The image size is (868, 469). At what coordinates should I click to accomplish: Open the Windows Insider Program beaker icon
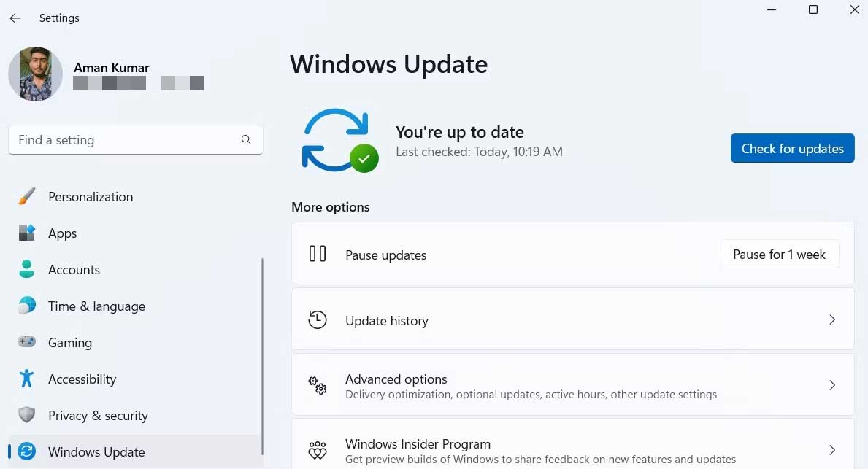click(318, 450)
